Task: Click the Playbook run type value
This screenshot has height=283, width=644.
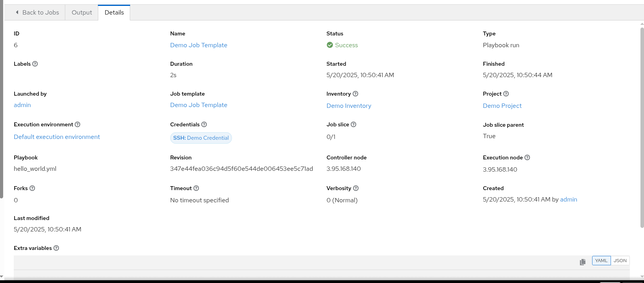Action: click(501, 45)
